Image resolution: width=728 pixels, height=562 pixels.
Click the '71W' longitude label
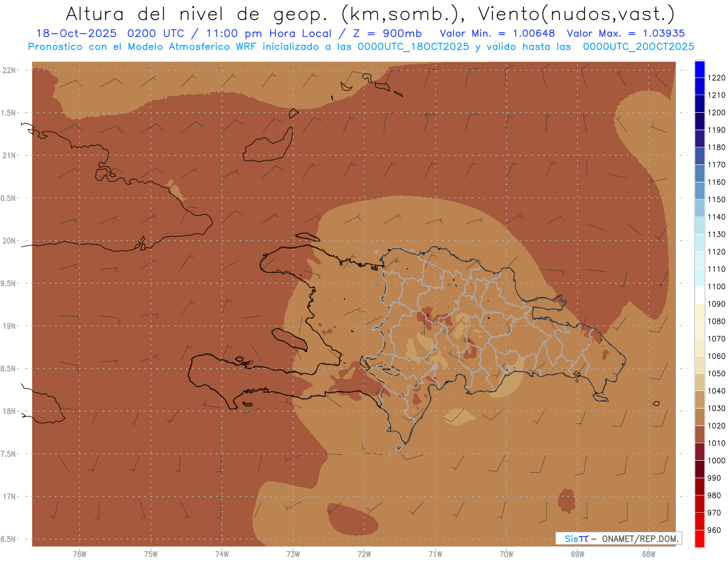click(435, 554)
